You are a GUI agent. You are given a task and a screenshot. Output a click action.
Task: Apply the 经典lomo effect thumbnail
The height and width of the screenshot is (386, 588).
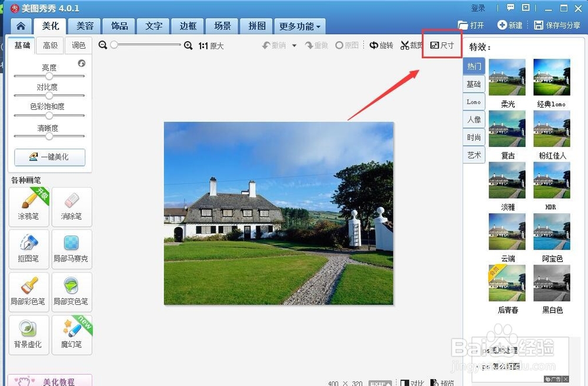[x=552, y=77]
